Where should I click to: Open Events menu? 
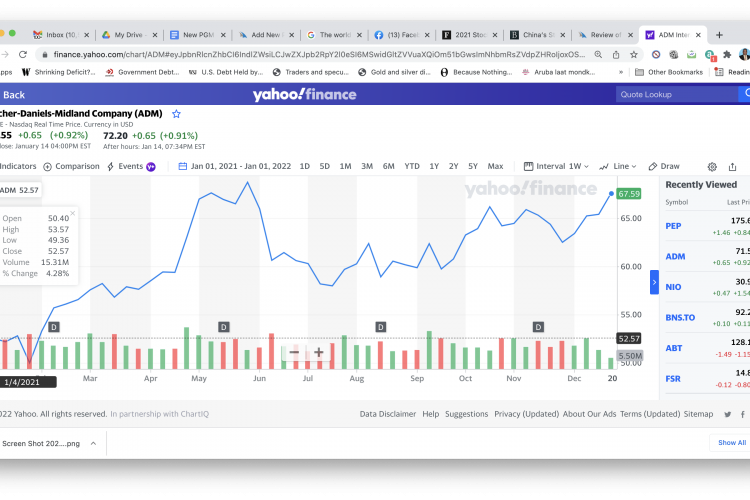[131, 166]
